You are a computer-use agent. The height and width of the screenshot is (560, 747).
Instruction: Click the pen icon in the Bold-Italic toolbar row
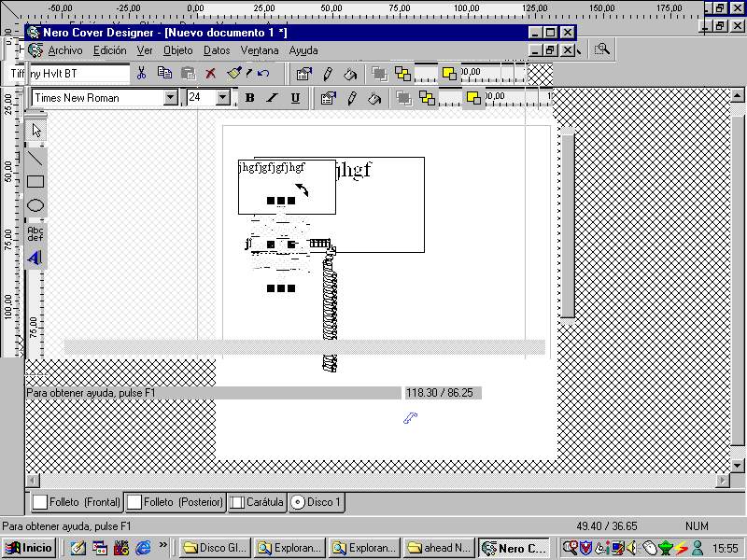tap(352, 99)
